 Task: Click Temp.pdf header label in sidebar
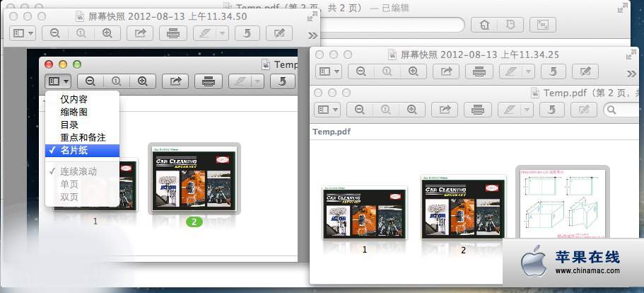(x=332, y=132)
